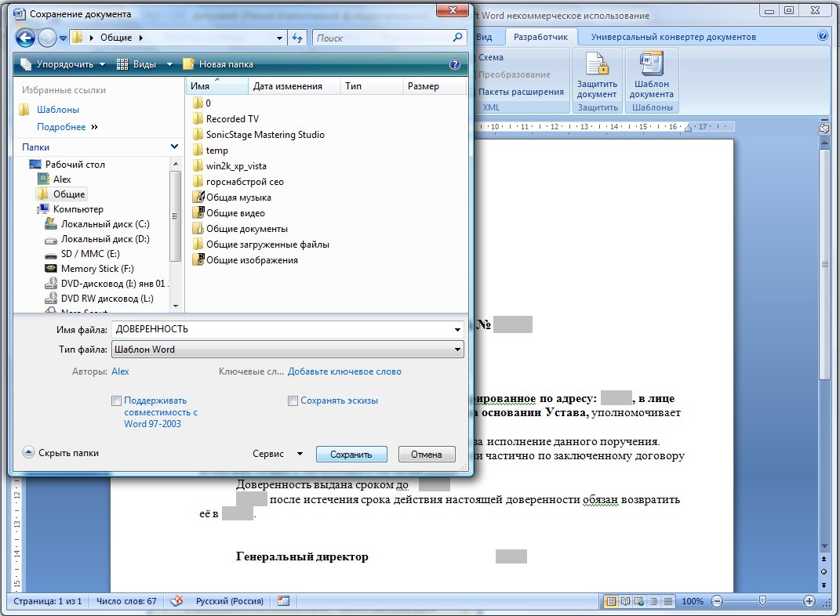Viewport: 840px width, 616px height.
Task: Select Локальный диск (C:) in tree
Action: [x=105, y=224]
